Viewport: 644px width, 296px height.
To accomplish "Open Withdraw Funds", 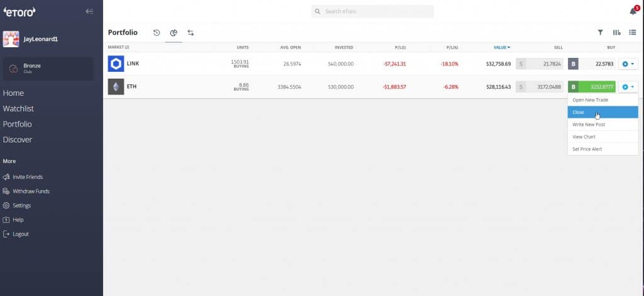I will click(x=31, y=191).
